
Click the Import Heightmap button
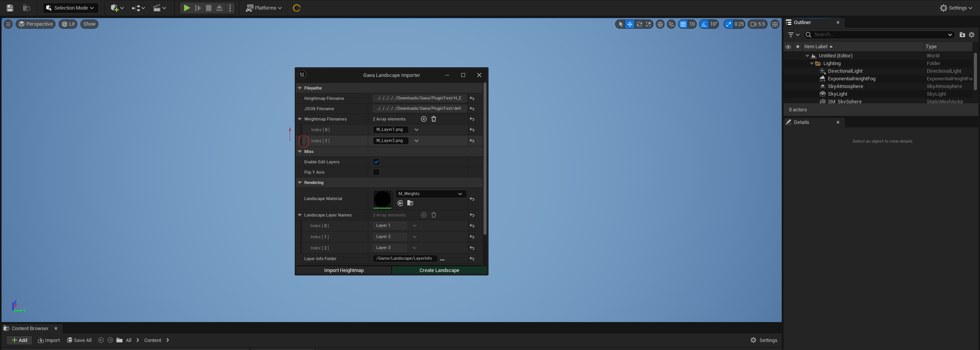point(344,270)
